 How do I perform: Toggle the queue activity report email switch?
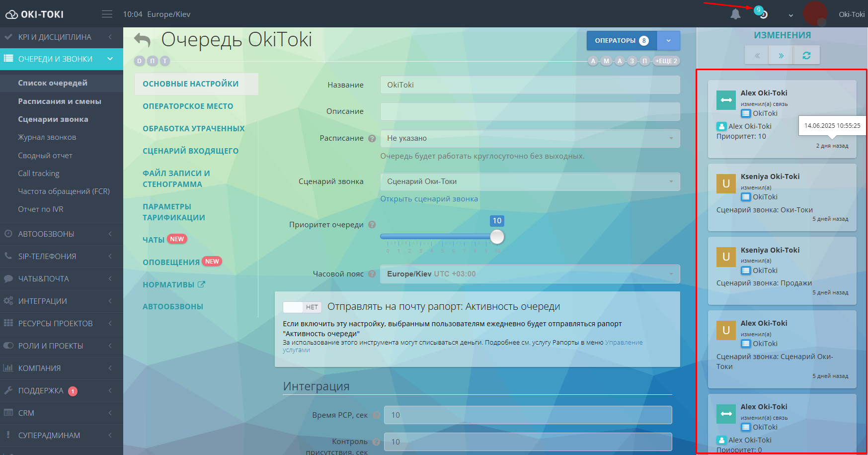[x=302, y=307]
